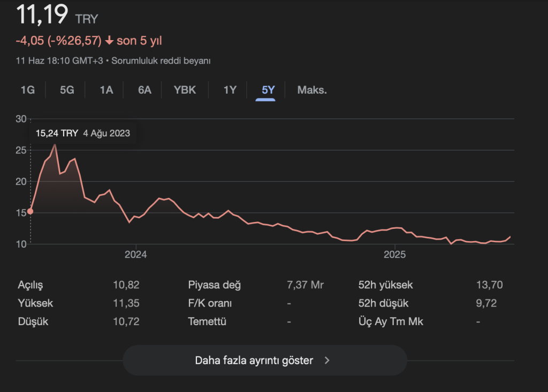548x392 pixels.
Task: Click the active 5Y tab
Action: tap(268, 90)
